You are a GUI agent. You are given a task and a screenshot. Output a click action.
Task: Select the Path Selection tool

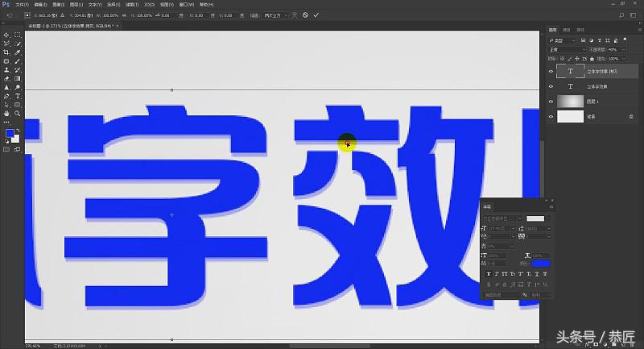tap(6, 105)
